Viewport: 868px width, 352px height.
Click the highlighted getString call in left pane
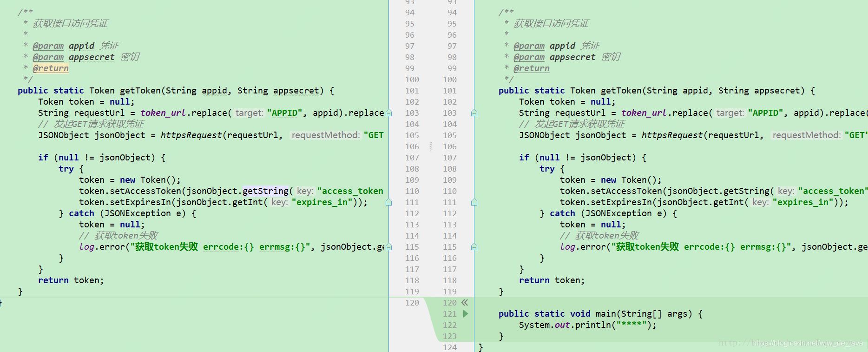265,191
